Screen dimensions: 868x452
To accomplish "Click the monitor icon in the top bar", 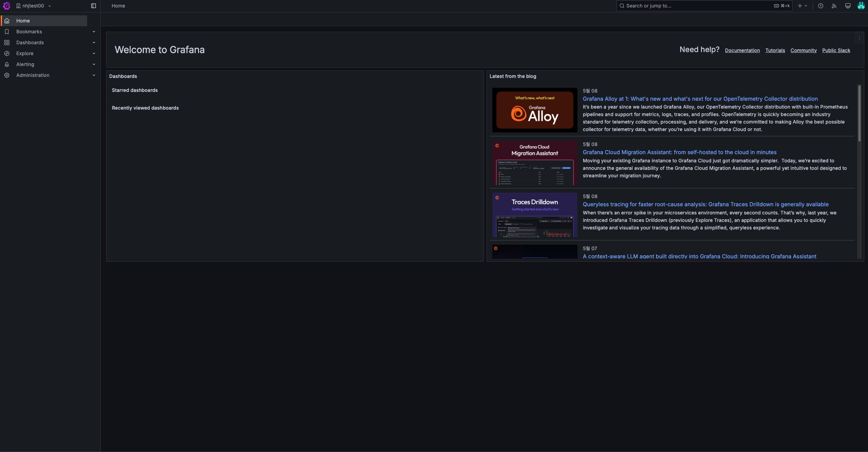I will pyautogui.click(x=848, y=6).
